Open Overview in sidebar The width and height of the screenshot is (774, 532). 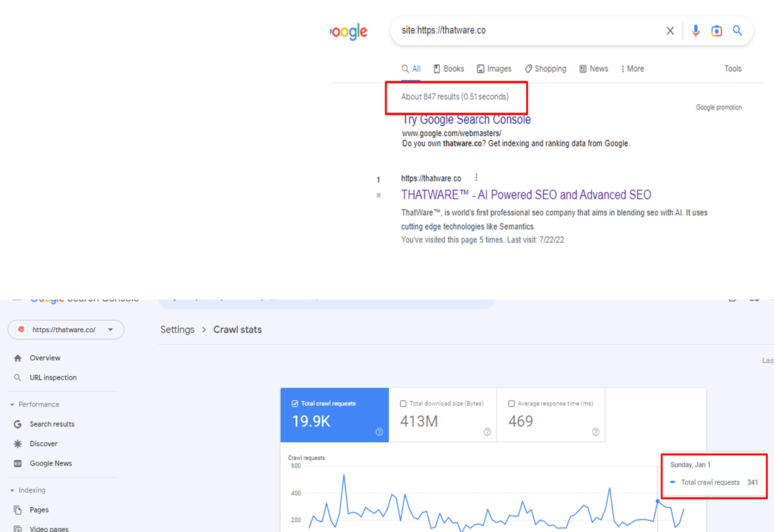point(45,358)
